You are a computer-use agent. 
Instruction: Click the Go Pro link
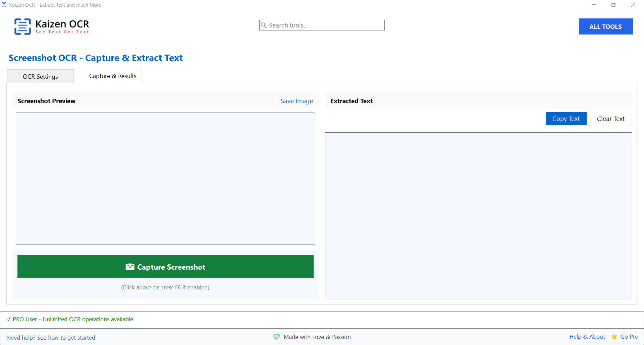(629, 337)
